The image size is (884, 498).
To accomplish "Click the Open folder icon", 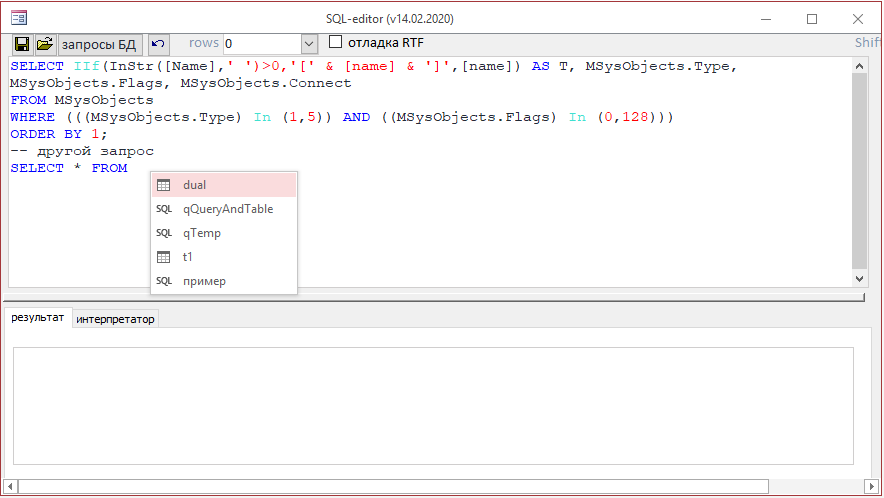I will [x=45, y=44].
